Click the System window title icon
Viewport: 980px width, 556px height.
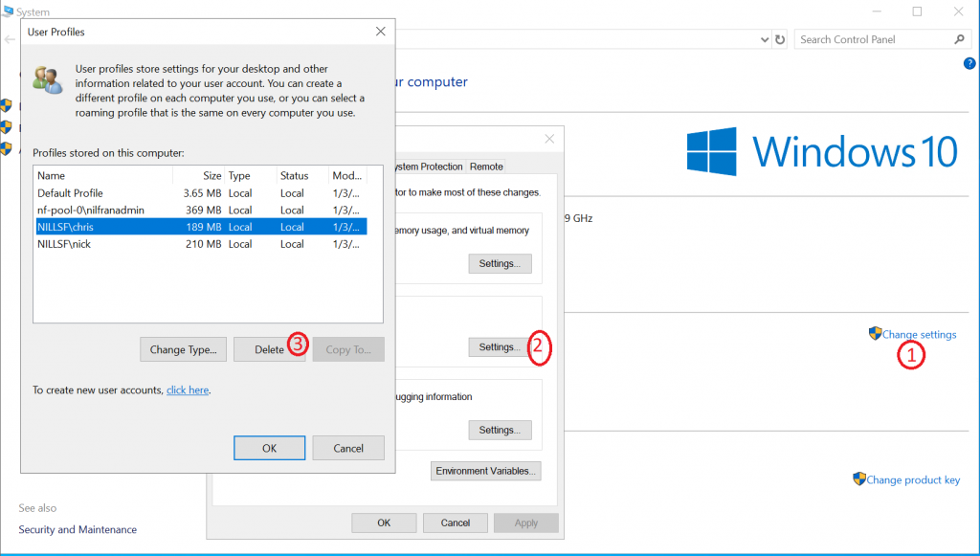pos(8,11)
